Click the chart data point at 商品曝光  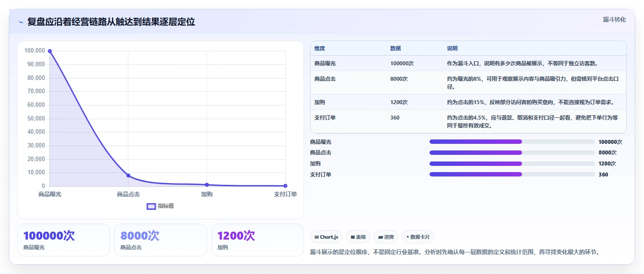tap(50, 51)
